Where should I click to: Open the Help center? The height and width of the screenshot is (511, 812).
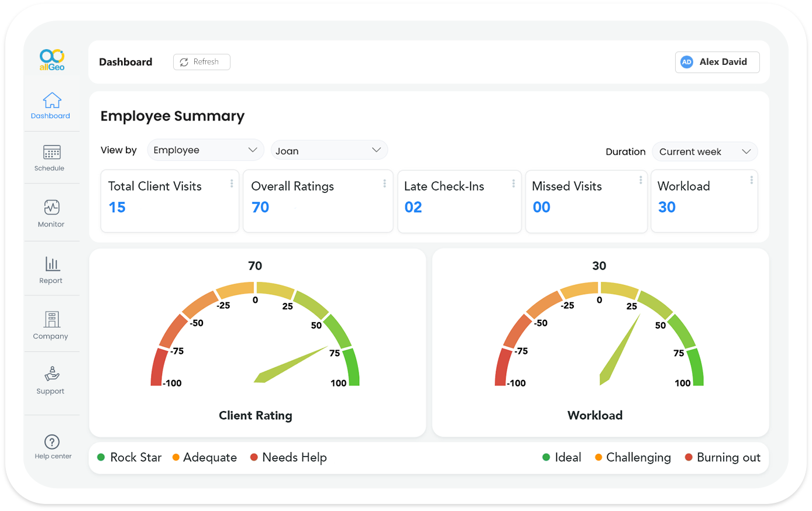51,444
